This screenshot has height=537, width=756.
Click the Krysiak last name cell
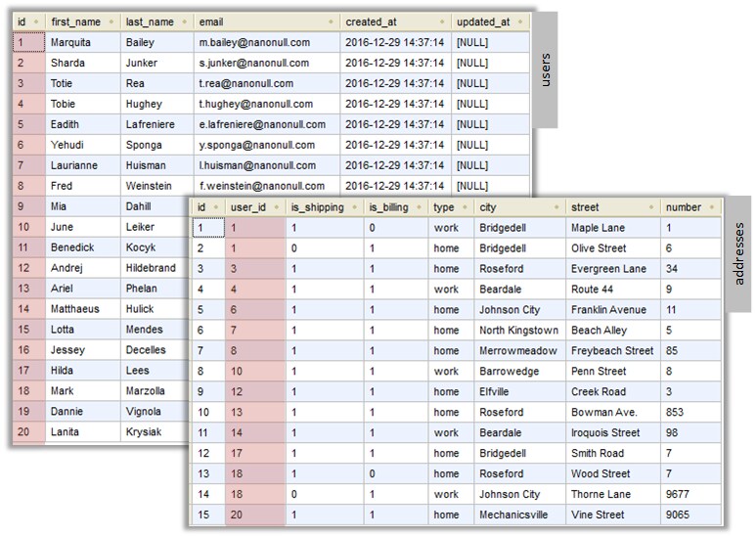(147, 431)
